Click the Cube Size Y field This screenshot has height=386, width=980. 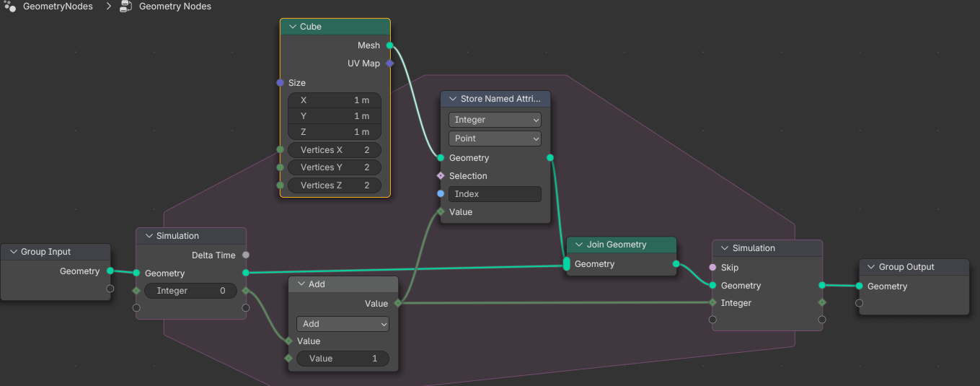point(335,116)
